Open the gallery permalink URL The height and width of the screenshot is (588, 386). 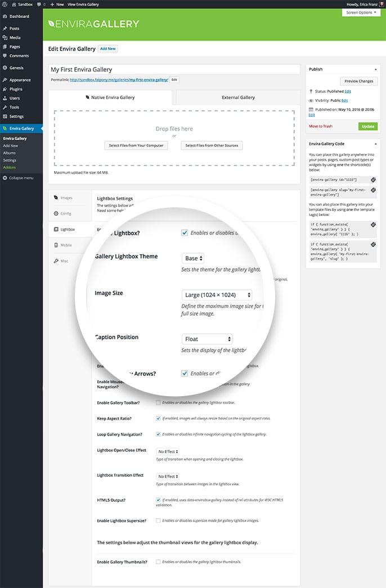pyautogui.click(x=119, y=79)
